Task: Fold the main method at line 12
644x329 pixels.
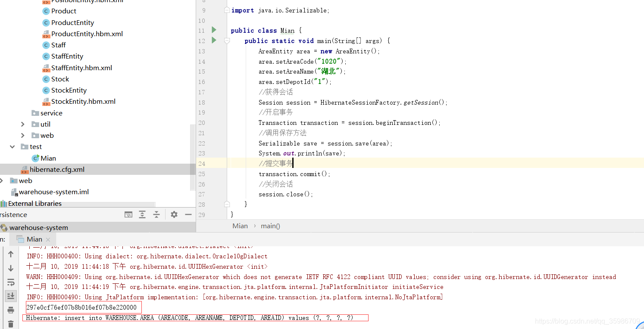Action: click(227, 41)
